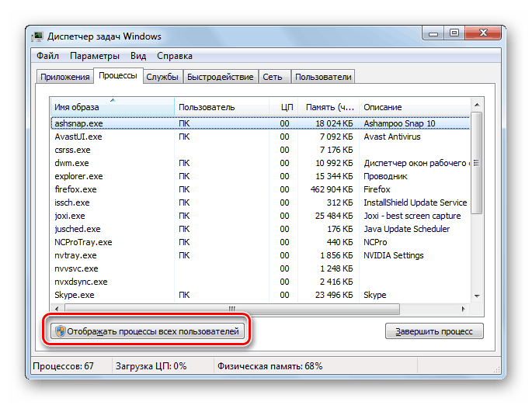The width and height of the screenshot is (532, 405).
Task: Select the explorer.exe process
Action: tap(260, 176)
